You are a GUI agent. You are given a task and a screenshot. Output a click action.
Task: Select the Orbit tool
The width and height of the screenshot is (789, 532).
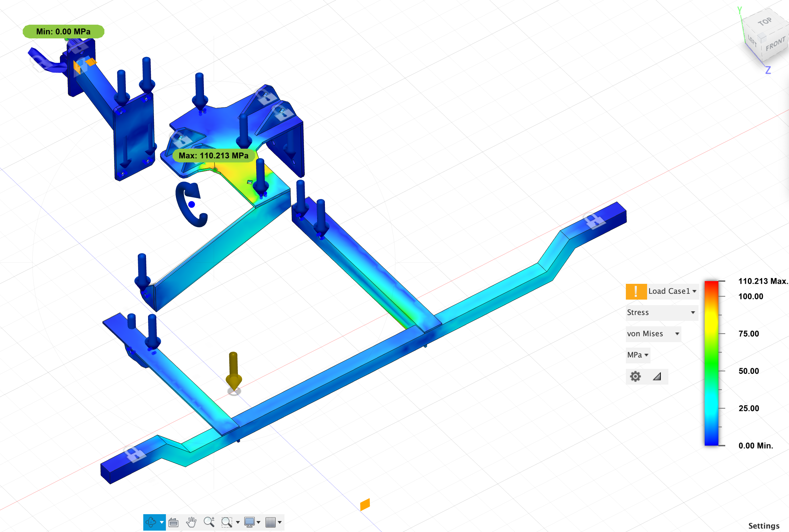[x=151, y=522]
